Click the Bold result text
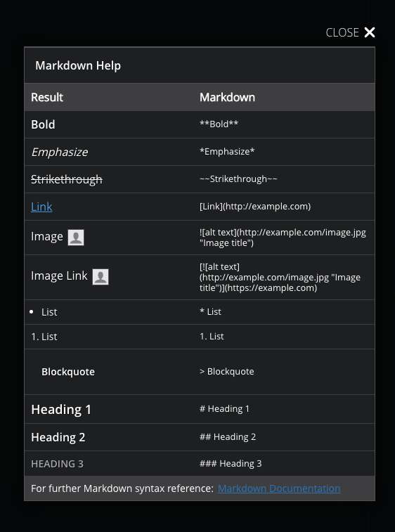Screen dimensions: 395x532 tap(43, 124)
